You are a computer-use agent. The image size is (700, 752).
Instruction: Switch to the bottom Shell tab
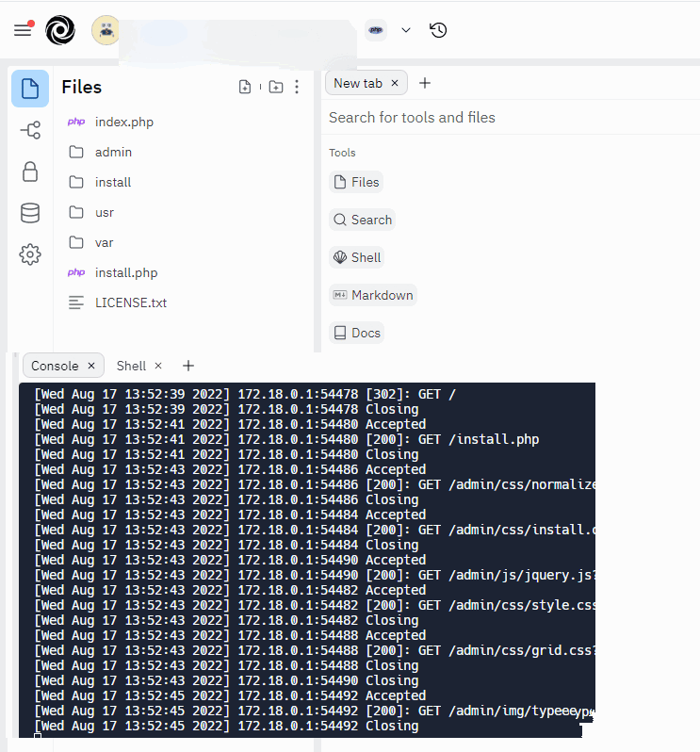click(x=131, y=366)
